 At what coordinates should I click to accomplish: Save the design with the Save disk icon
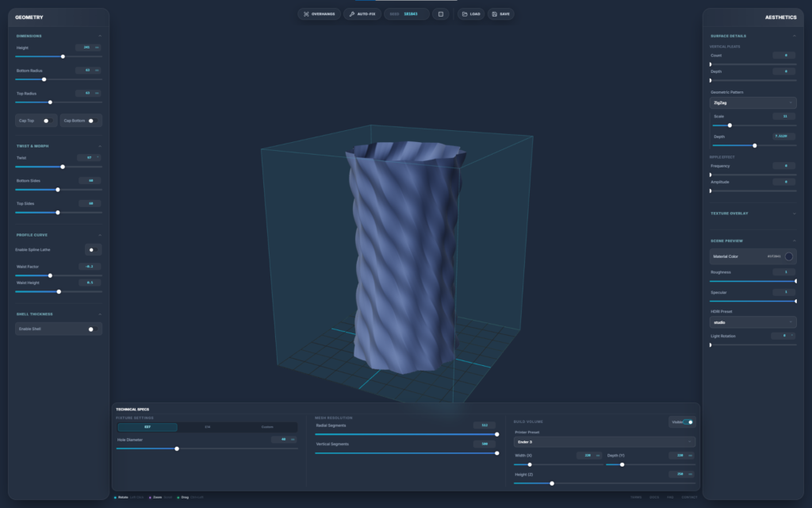point(500,13)
